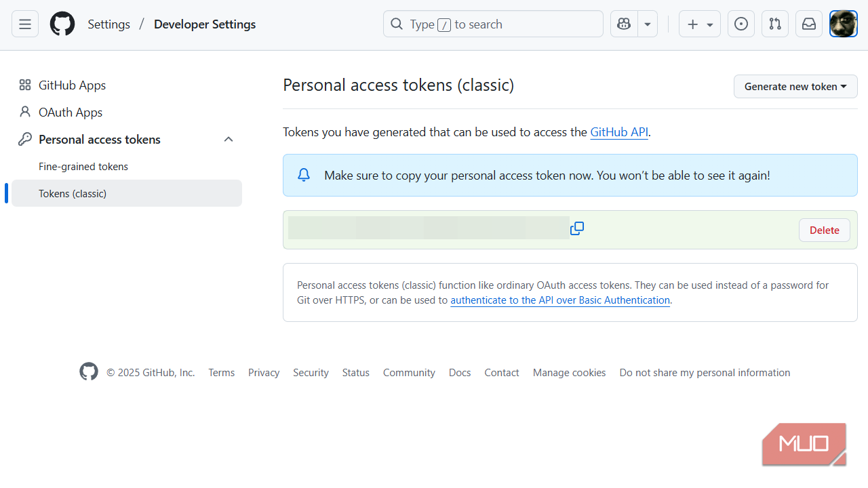This screenshot has height=488, width=868.
Task: Select GitHub Apps in the sidebar
Action: [127, 85]
